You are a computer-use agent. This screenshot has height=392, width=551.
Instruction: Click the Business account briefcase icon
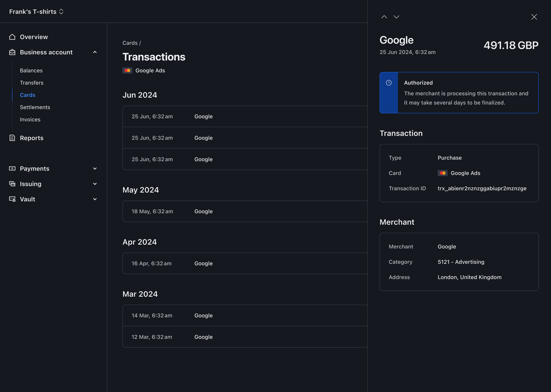(12, 52)
